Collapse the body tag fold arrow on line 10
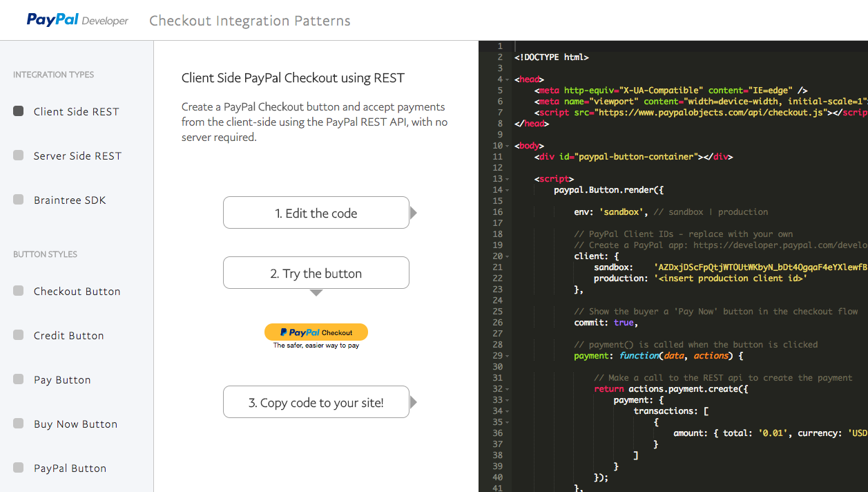The image size is (868, 492). [507, 146]
